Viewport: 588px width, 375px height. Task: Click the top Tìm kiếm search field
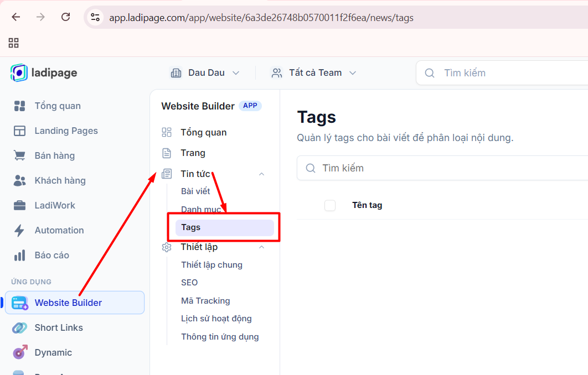tap(502, 73)
